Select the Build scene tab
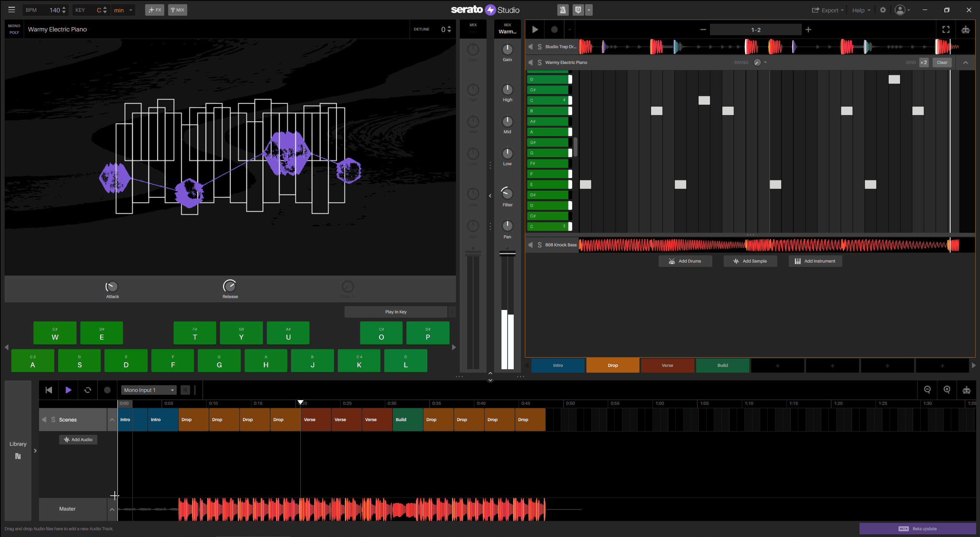Viewport: 980px width, 537px height. coord(722,365)
